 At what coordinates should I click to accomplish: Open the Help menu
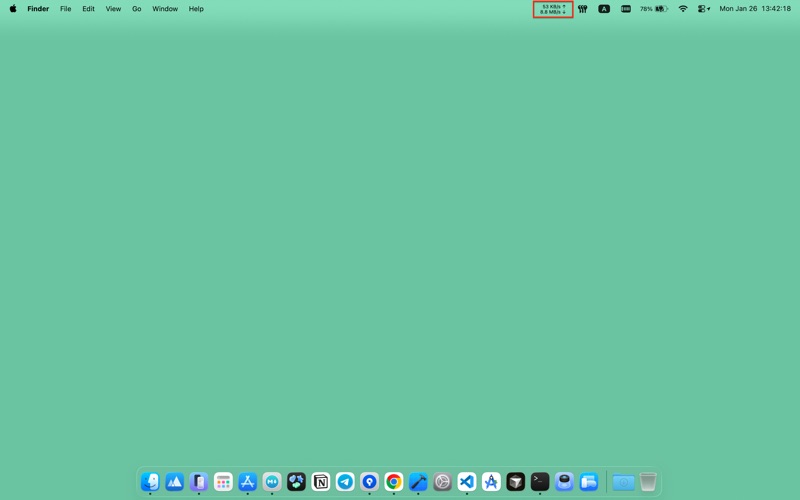pyautogui.click(x=196, y=9)
